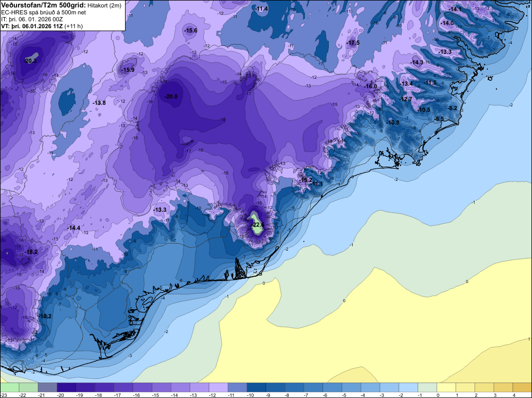Pick the 4 legend color swatch
The width and height of the screenshot is (532, 398).
click(522, 387)
